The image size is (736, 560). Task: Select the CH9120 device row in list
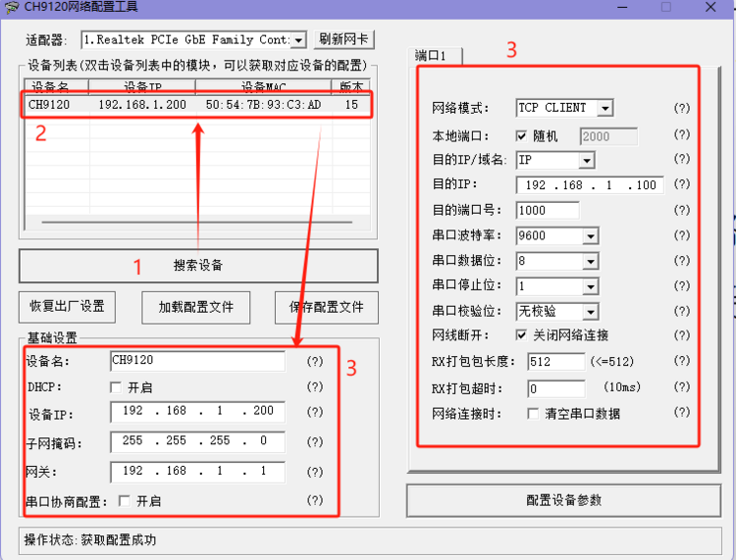[x=196, y=105]
